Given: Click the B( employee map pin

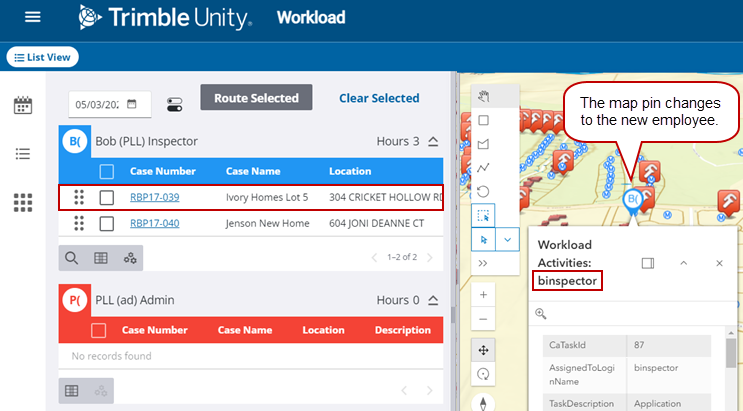Looking at the screenshot, I should click(633, 201).
